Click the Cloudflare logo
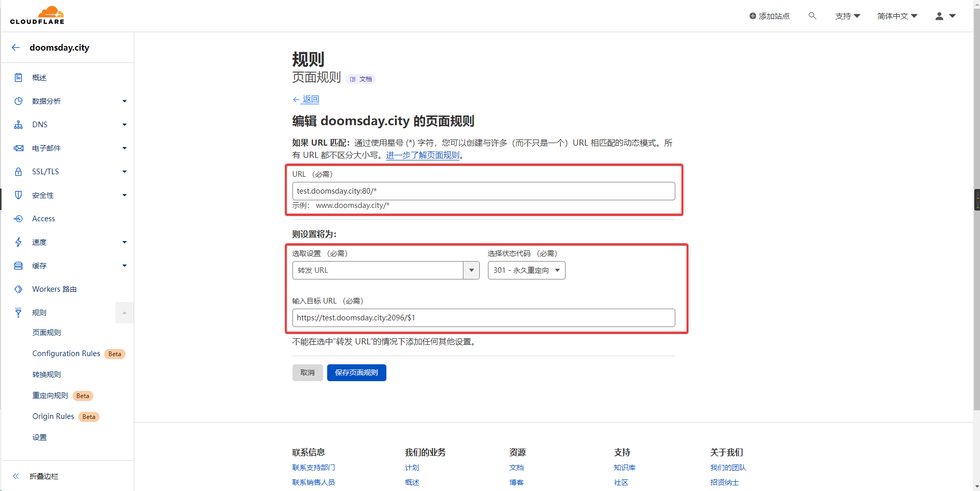This screenshot has height=491, width=980. coord(37,15)
